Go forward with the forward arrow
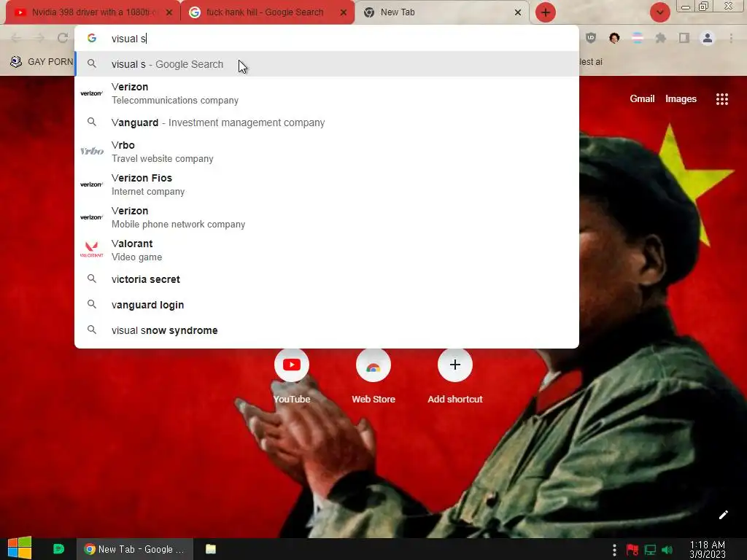This screenshot has height=560, width=747. tap(39, 38)
